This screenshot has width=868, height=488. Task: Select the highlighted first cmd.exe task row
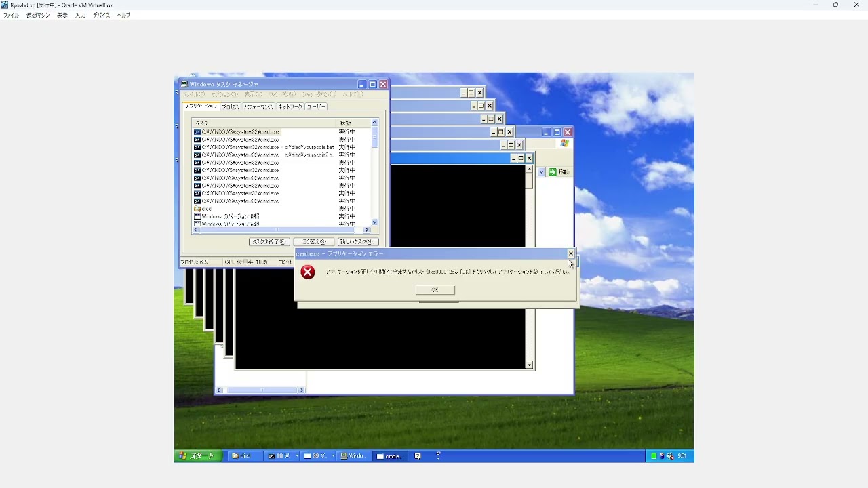(282, 132)
